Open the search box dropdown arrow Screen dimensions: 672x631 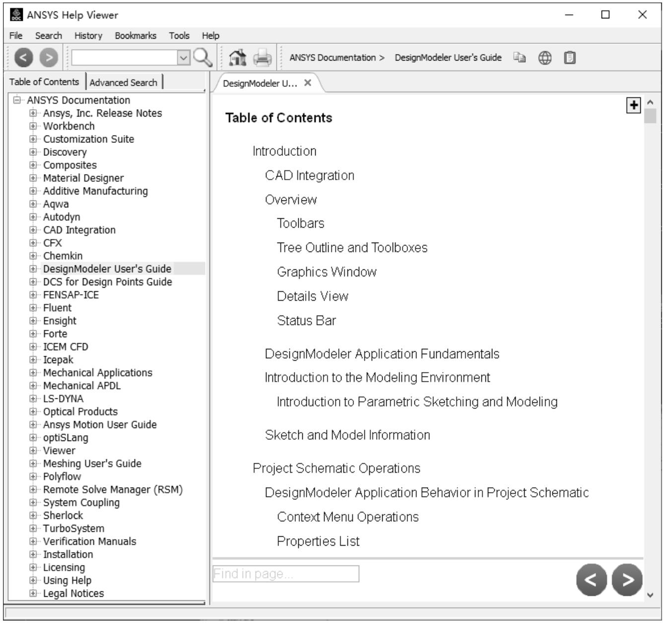tap(184, 58)
